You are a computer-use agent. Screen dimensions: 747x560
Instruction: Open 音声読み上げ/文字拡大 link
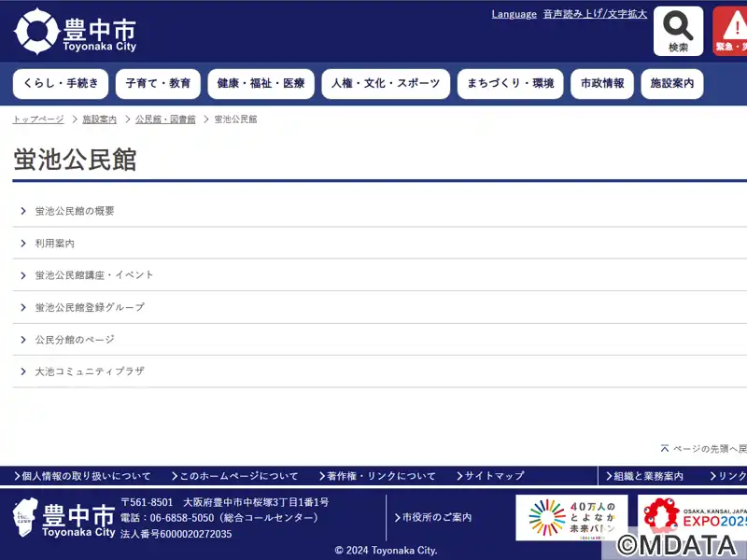pyautogui.click(x=595, y=14)
